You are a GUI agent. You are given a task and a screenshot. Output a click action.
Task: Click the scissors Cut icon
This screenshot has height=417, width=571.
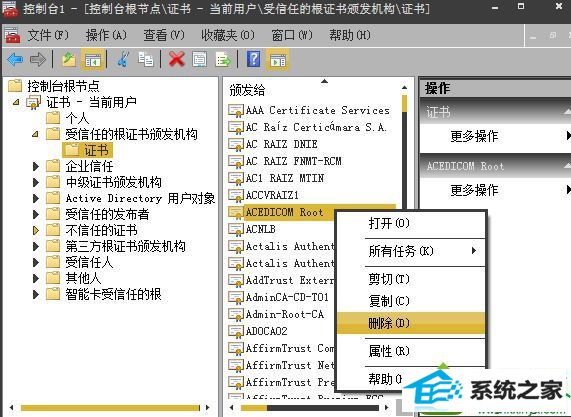point(124,59)
